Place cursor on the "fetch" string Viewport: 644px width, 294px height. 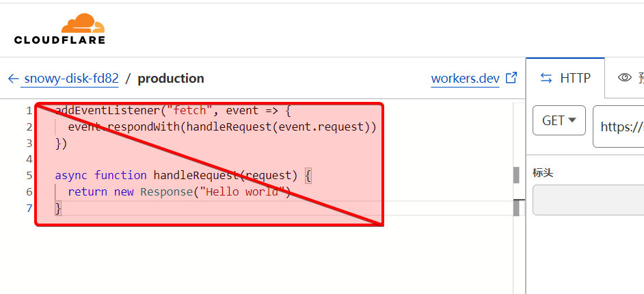pyautogui.click(x=188, y=111)
